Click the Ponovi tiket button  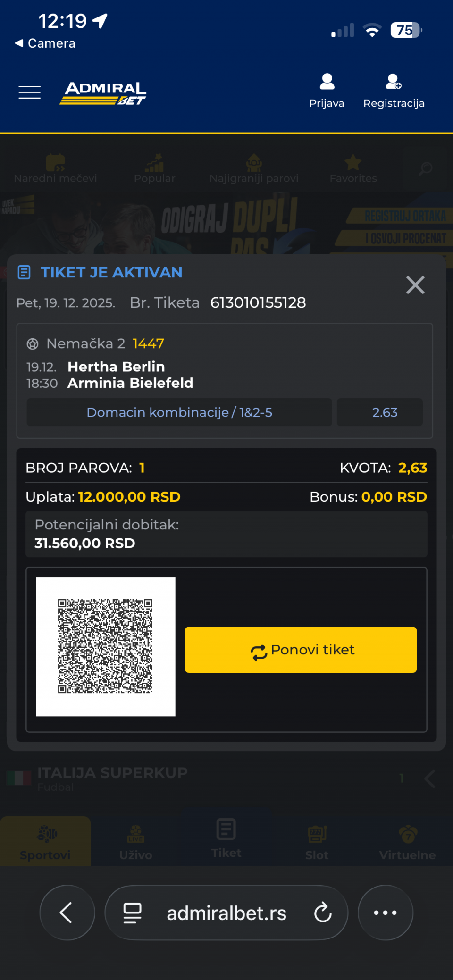[301, 650]
